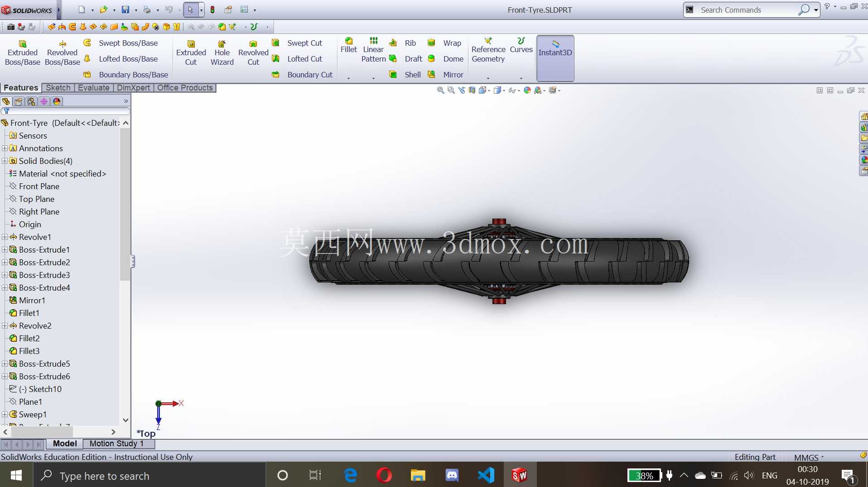Open the Office Products tab
The image size is (868, 487).
coord(185,88)
